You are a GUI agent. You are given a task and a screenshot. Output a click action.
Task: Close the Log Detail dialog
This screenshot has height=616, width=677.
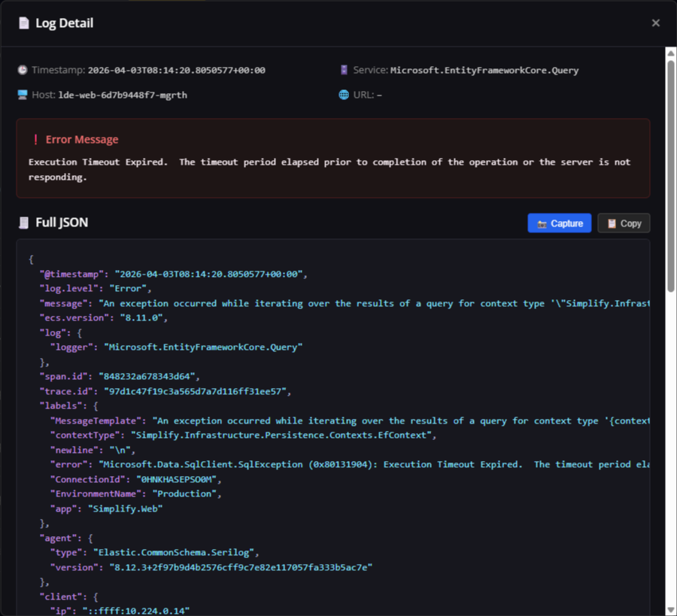tap(655, 23)
